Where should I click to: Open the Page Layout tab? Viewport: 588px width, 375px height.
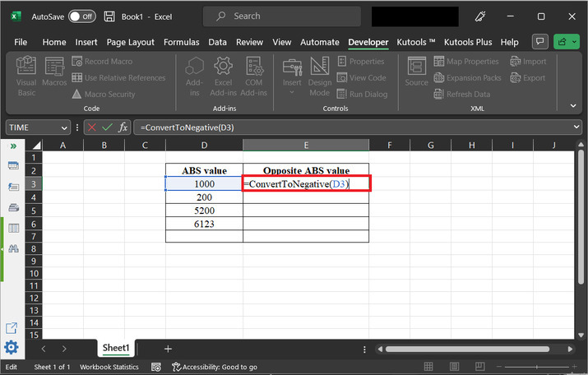coord(130,42)
